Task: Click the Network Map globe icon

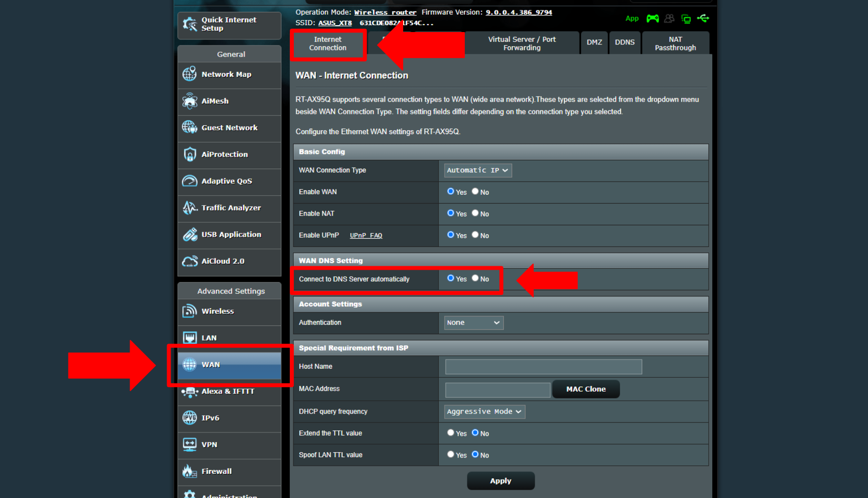Action: tap(189, 74)
